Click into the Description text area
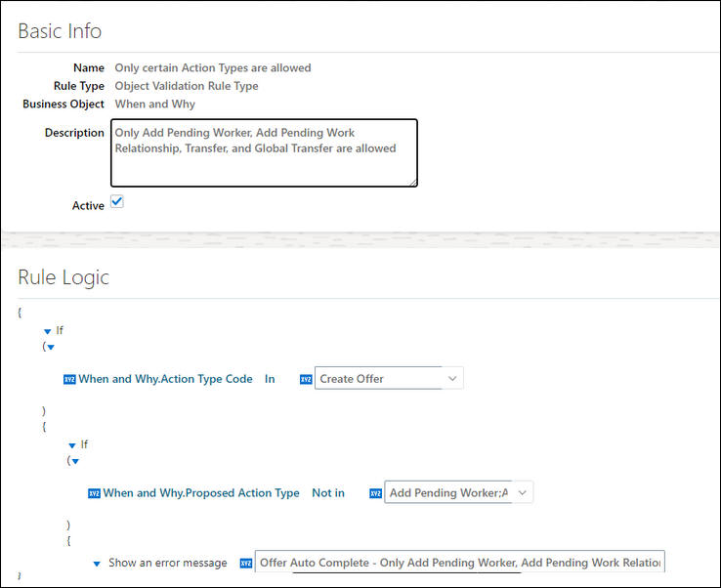The width and height of the screenshot is (721, 588). (264, 152)
